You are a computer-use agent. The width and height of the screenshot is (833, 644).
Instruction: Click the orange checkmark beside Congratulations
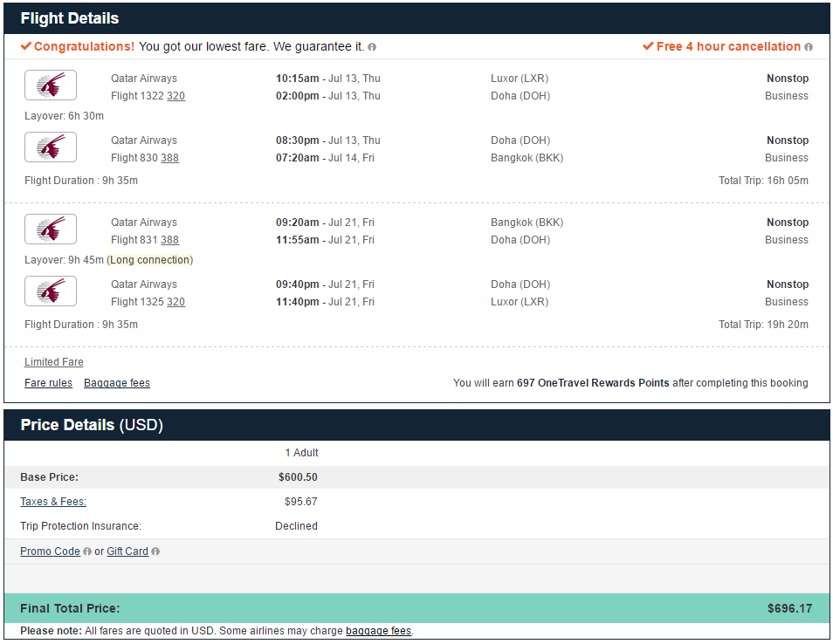click(26, 46)
